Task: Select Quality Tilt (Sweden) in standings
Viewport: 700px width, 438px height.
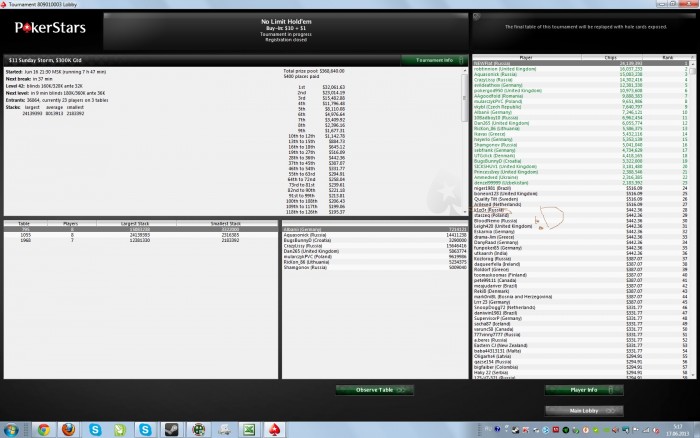Action: (x=581, y=199)
